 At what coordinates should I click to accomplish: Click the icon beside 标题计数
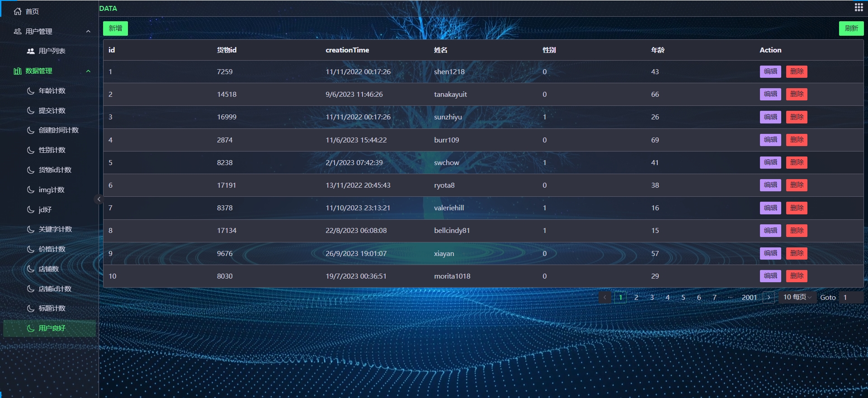[31, 308]
